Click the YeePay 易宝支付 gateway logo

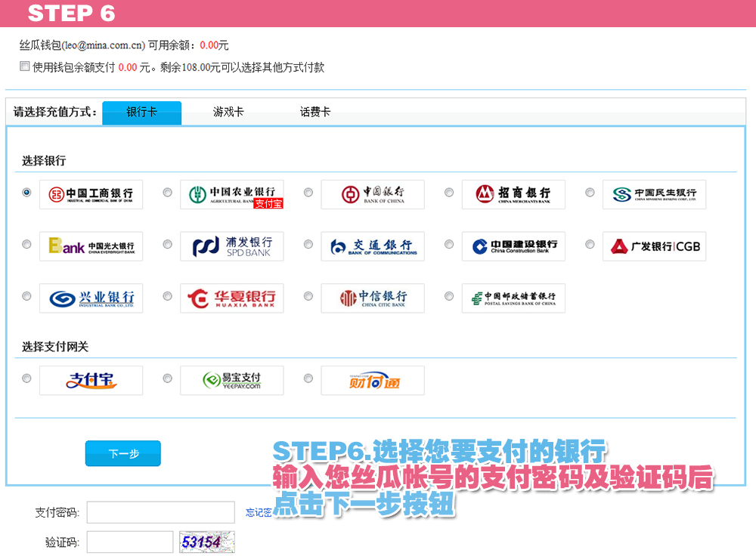(232, 380)
